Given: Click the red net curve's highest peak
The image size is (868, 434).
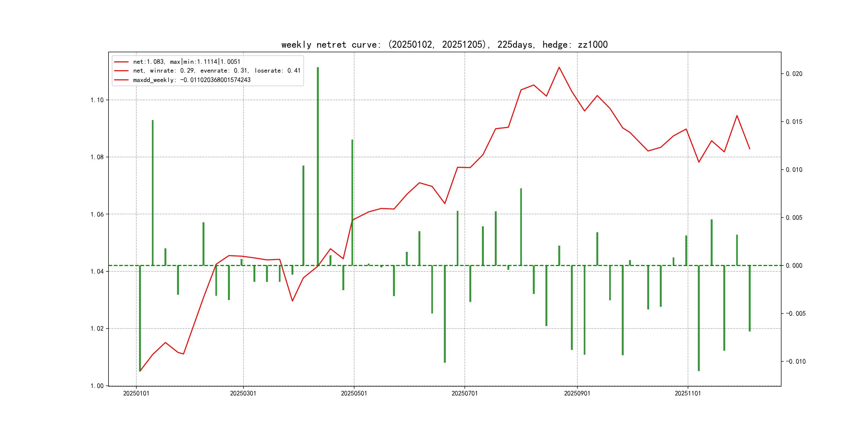Looking at the screenshot, I should click(559, 68).
